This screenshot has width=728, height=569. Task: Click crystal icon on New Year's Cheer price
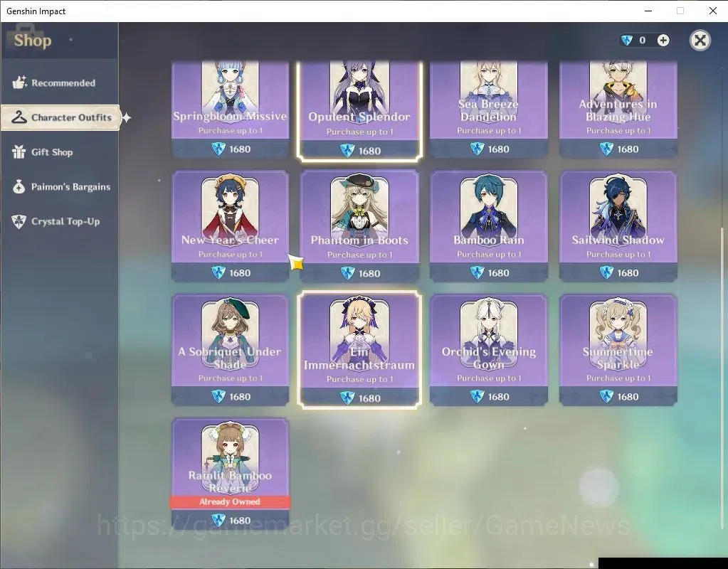click(218, 273)
